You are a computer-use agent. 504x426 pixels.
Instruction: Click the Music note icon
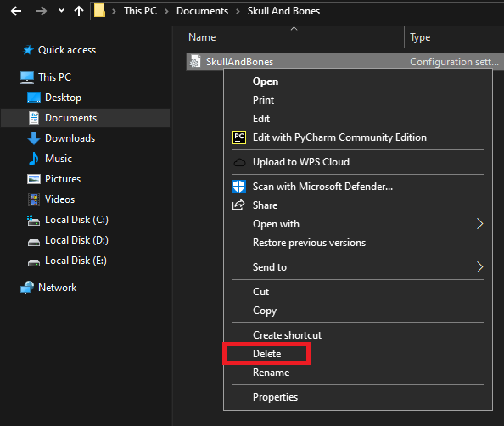[33, 159]
